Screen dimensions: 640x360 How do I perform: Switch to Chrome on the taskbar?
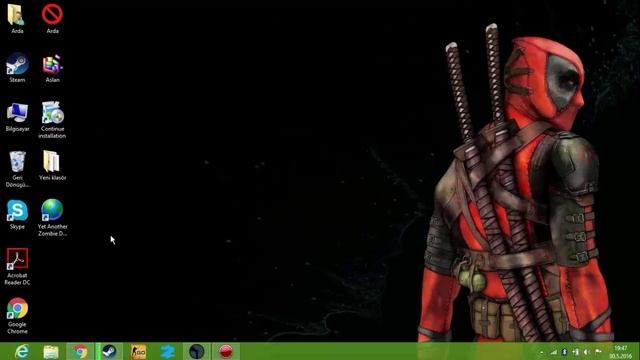pos(80,351)
